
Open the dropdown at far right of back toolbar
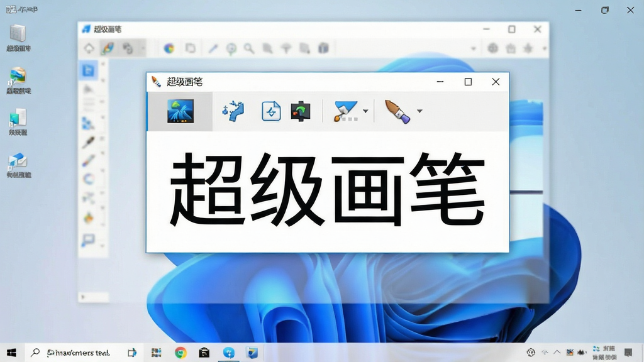point(544,49)
